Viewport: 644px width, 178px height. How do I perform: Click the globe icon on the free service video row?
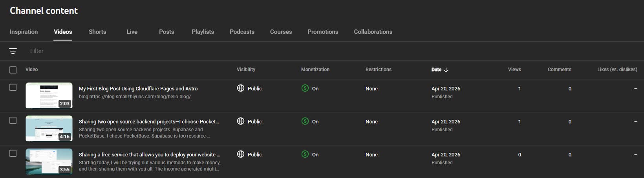[241, 154]
